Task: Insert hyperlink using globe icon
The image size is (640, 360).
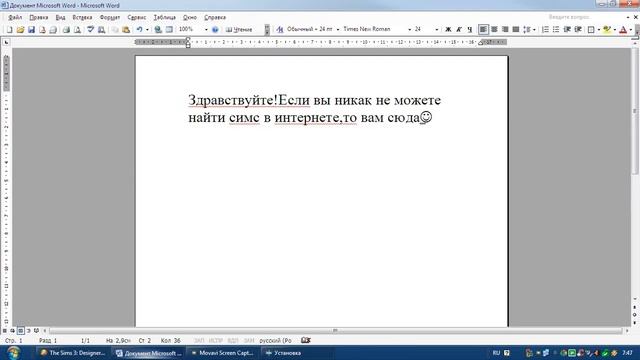Action: pyautogui.click(x=158, y=29)
